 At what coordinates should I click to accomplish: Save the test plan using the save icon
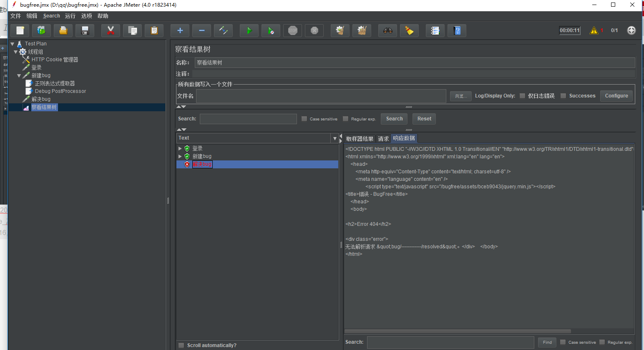pos(85,30)
